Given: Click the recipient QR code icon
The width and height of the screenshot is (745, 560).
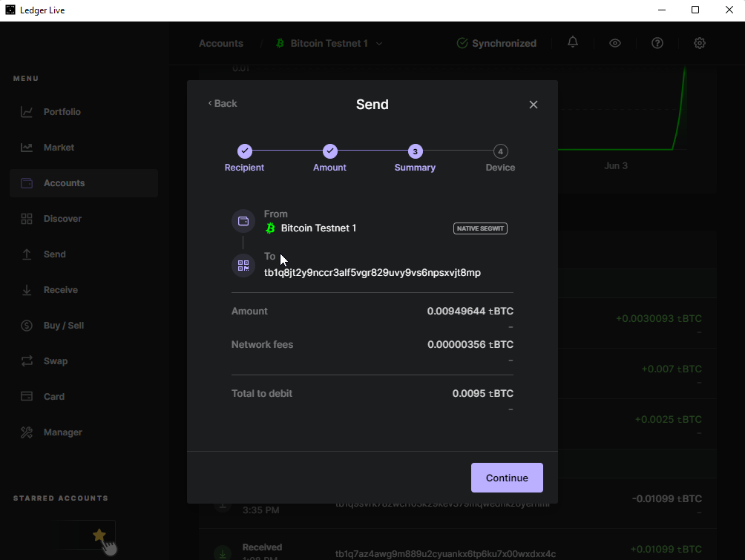Looking at the screenshot, I should click(x=243, y=265).
